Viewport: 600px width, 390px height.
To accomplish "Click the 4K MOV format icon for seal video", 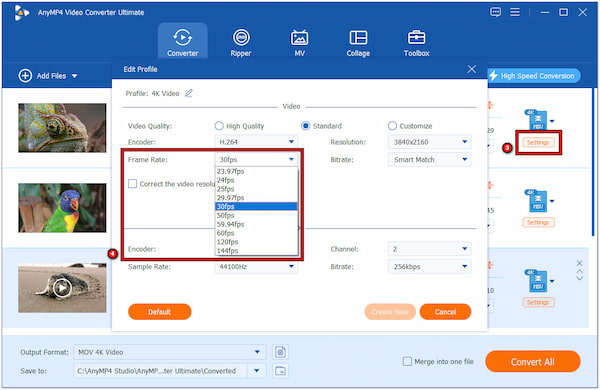I will click(536, 281).
